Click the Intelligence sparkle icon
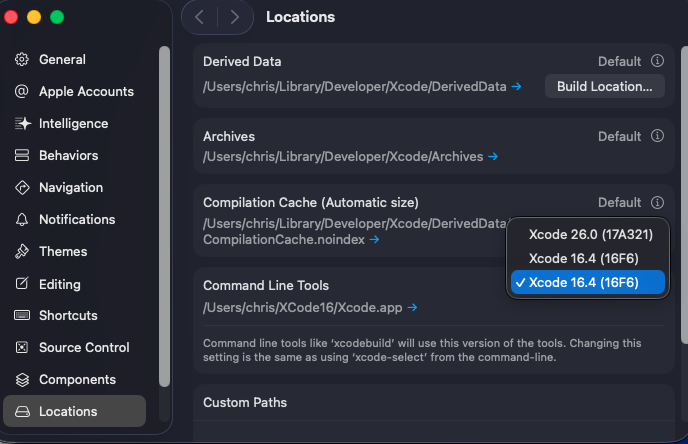This screenshot has height=444, width=688. pyautogui.click(x=22, y=123)
